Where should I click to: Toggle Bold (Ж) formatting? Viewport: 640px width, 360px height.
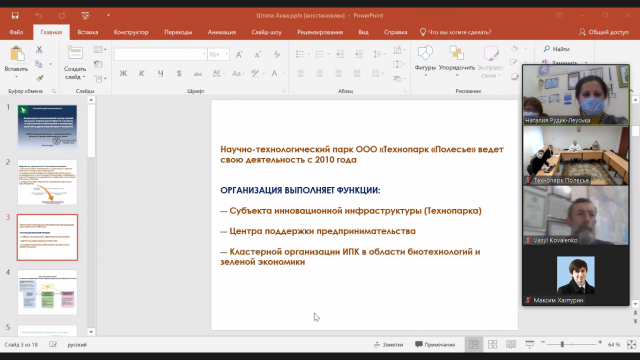[123, 73]
